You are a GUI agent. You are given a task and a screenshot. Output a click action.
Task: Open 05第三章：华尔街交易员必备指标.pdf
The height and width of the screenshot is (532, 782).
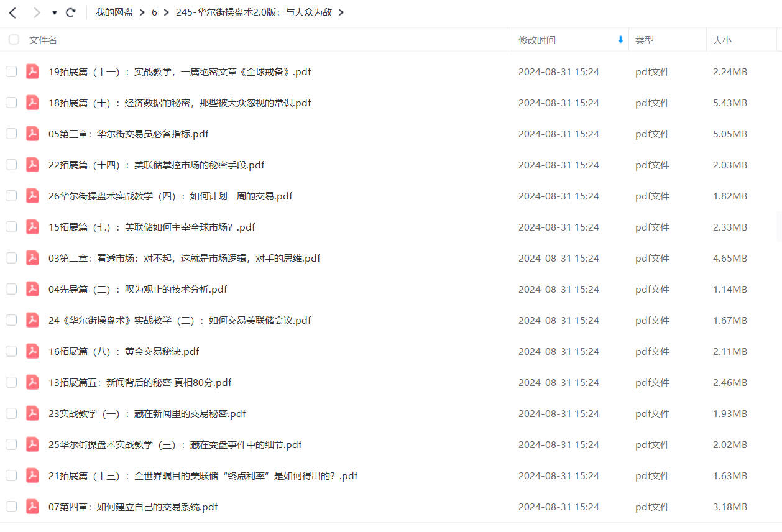129,134
